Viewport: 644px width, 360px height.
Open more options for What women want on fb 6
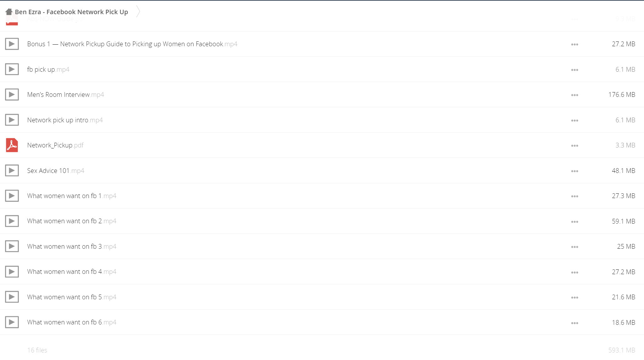click(575, 323)
